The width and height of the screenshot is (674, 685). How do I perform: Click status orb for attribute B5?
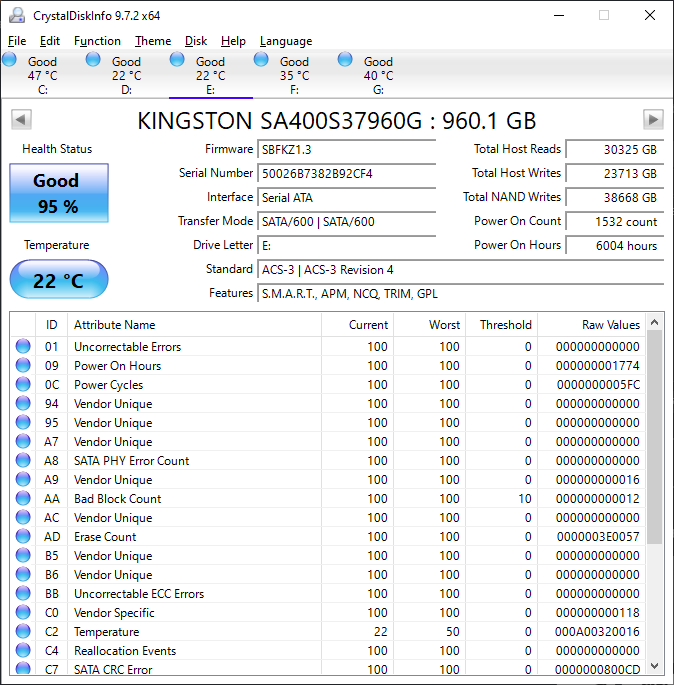[23, 555]
